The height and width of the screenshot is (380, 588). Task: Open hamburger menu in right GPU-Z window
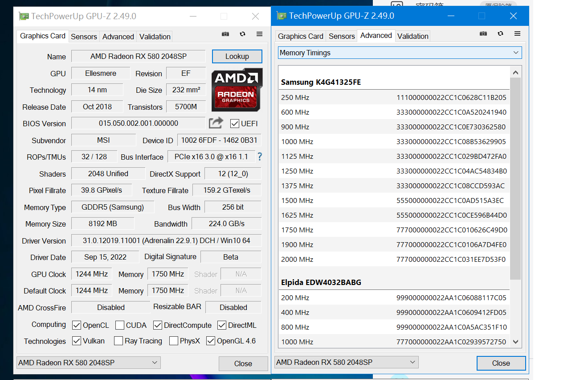click(517, 33)
